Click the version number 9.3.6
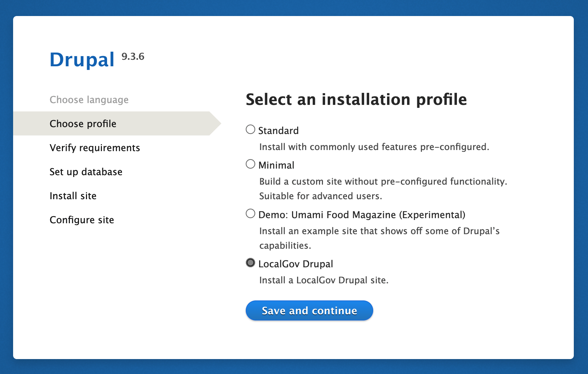588x374 pixels. [x=133, y=57]
